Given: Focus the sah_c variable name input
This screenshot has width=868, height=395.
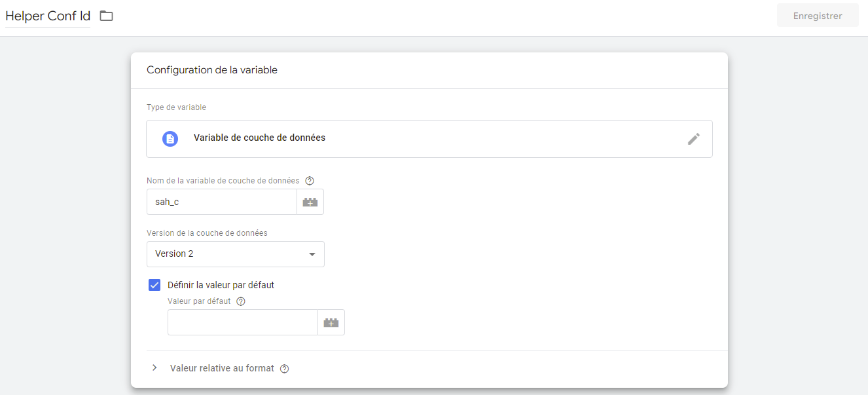Looking at the screenshot, I should tap(221, 202).
